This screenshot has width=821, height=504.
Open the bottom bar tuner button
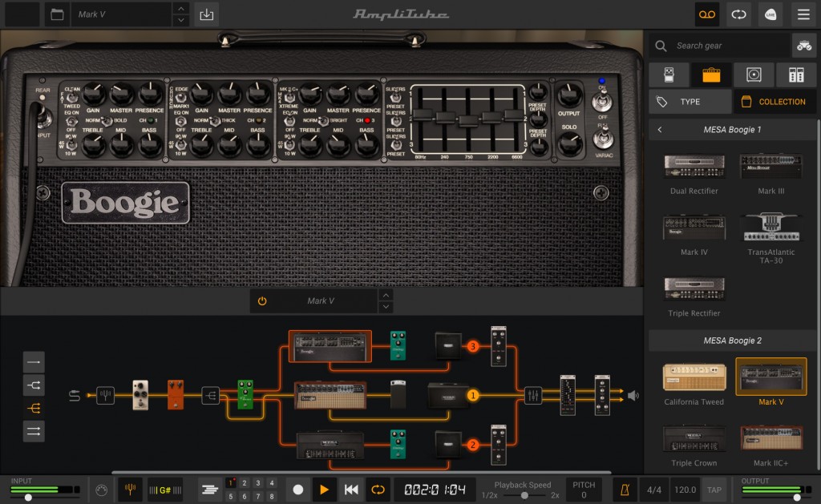click(131, 490)
